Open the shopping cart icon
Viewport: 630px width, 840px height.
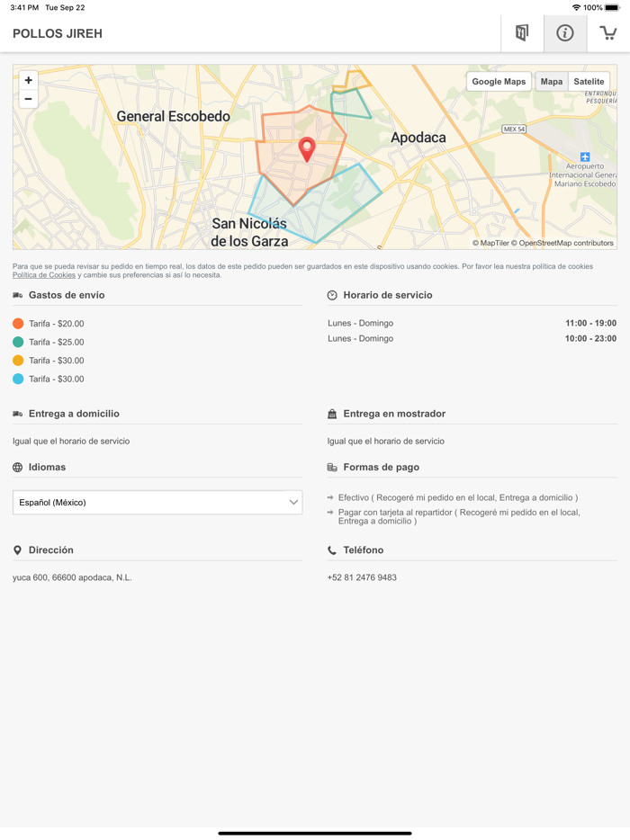(608, 33)
